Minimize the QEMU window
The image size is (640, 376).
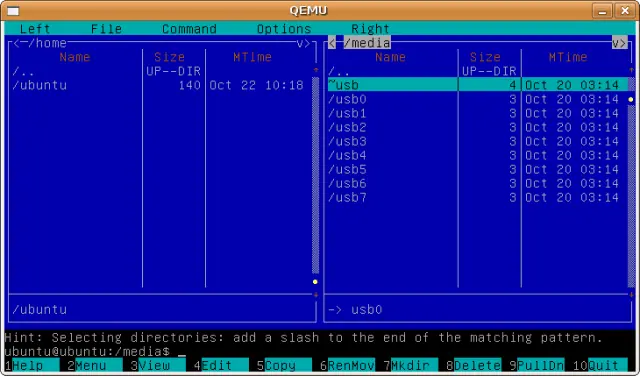pyautogui.click(x=602, y=11)
